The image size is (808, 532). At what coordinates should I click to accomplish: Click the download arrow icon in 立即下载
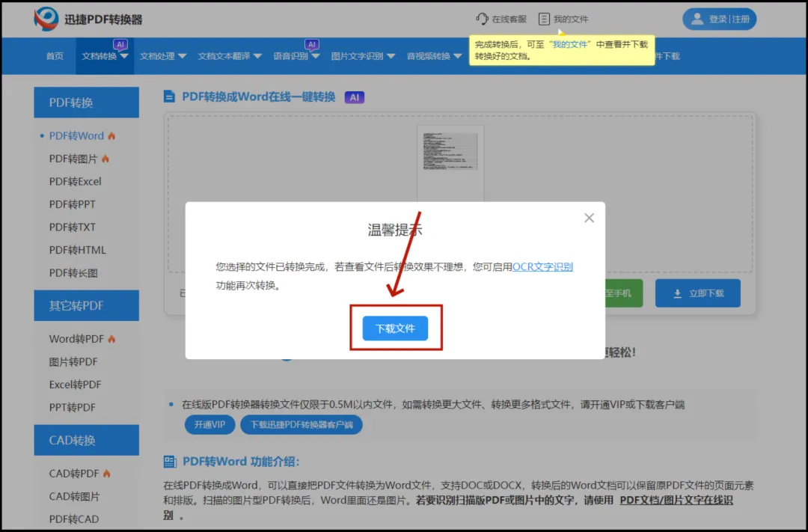[678, 293]
